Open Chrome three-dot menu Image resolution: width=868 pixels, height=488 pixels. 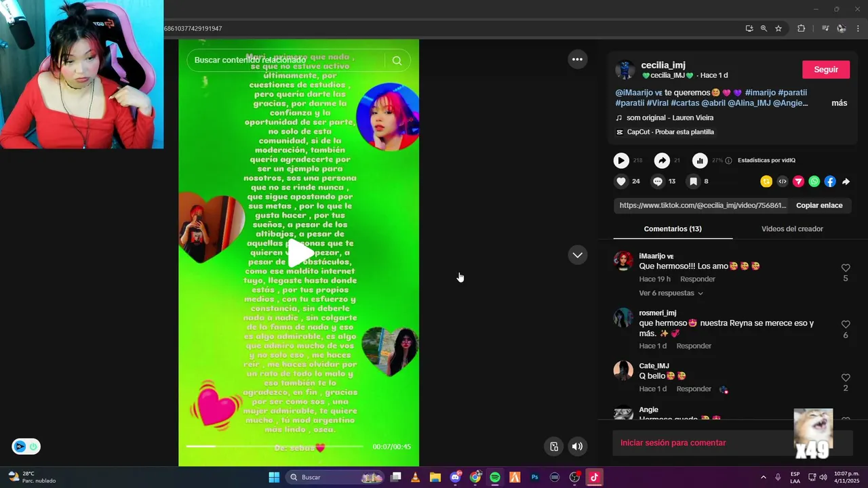click(x=858, y=28)
